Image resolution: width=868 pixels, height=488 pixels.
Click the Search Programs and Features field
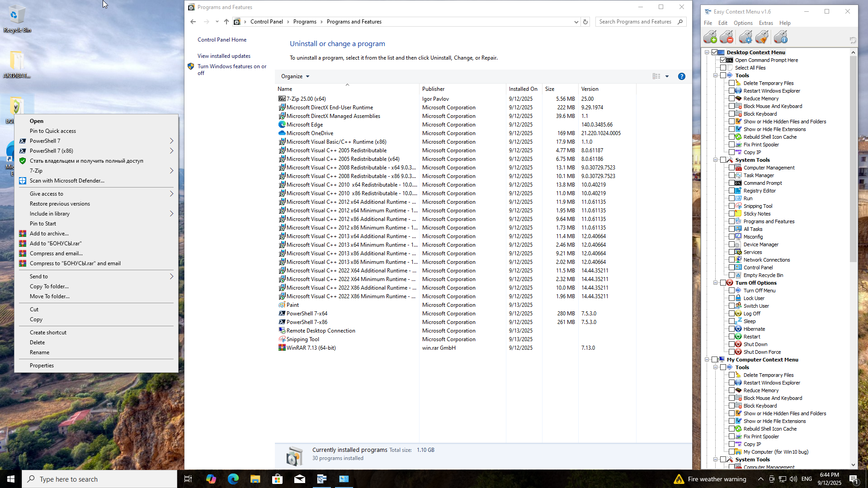pyautogui.click(x=635, y=22)
